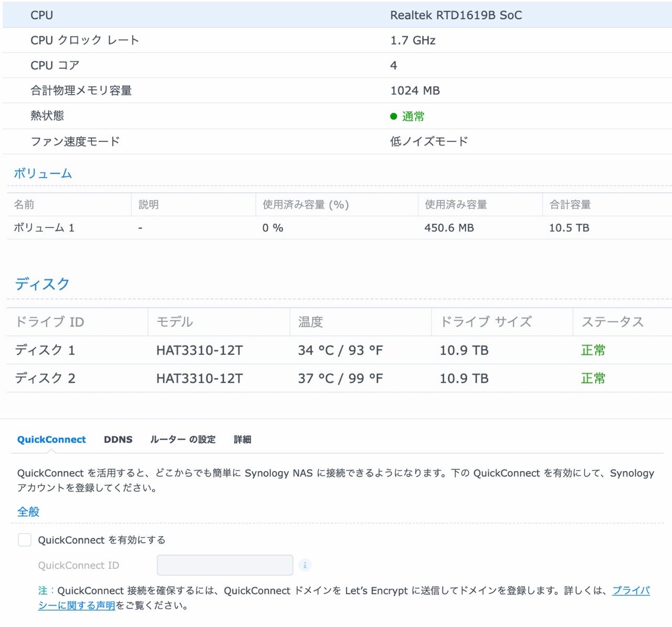Click the 正常 status of ディスク 2
This screenshot has width=672, height=627.
(593, 379)
